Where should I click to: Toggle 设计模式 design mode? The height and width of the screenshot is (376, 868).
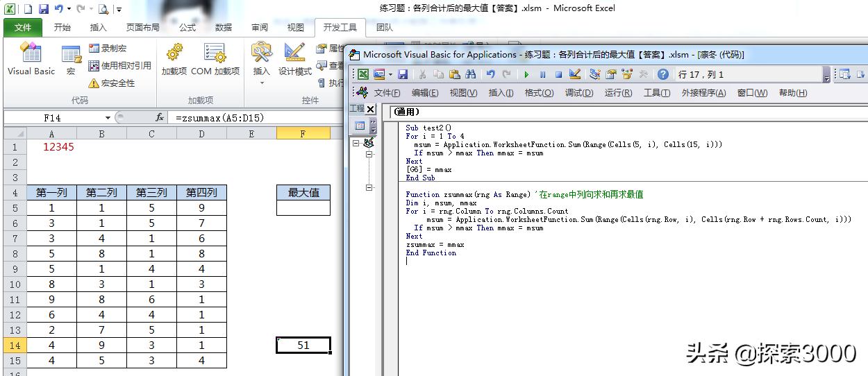tap(295, 59)
